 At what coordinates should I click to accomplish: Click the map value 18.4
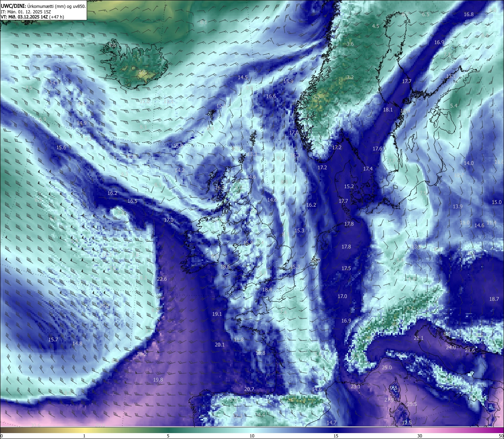tap(267, 289)
